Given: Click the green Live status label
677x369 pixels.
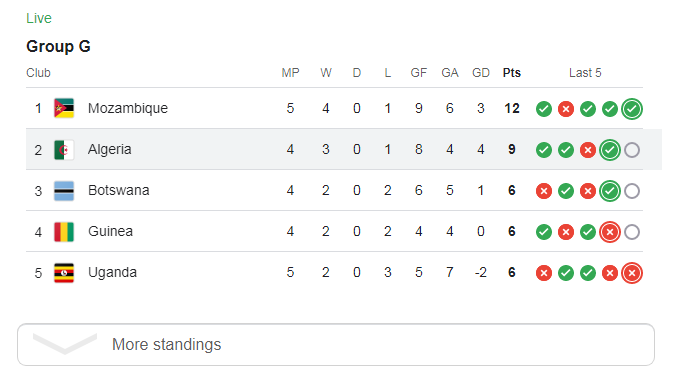Looking at the screenshot, I should (39, 18).
